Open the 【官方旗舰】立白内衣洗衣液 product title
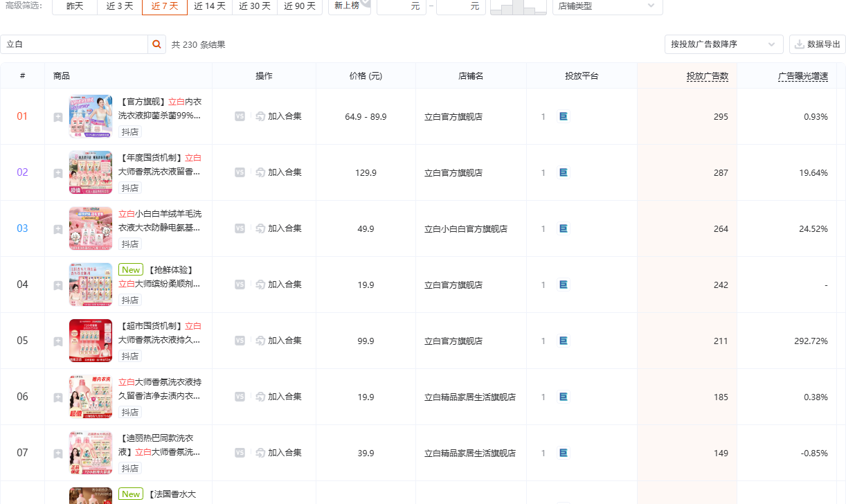 (160, 109)
